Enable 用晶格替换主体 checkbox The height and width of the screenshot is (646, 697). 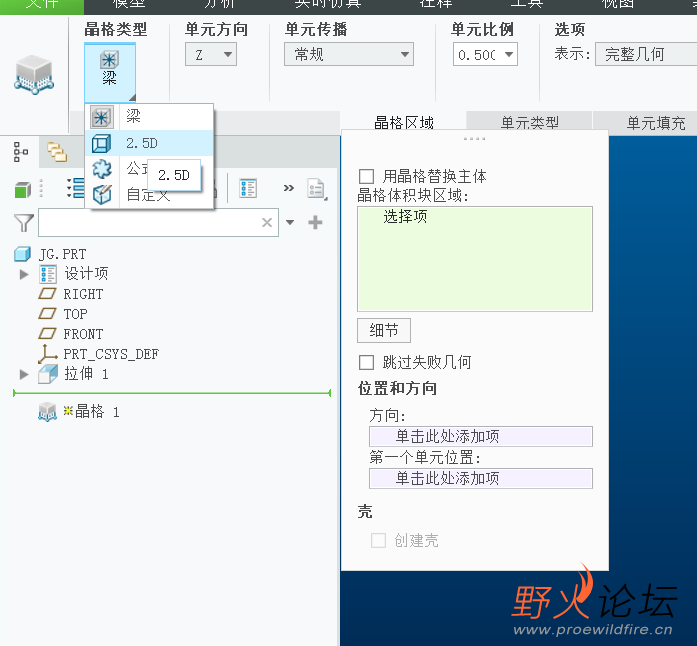366,176
